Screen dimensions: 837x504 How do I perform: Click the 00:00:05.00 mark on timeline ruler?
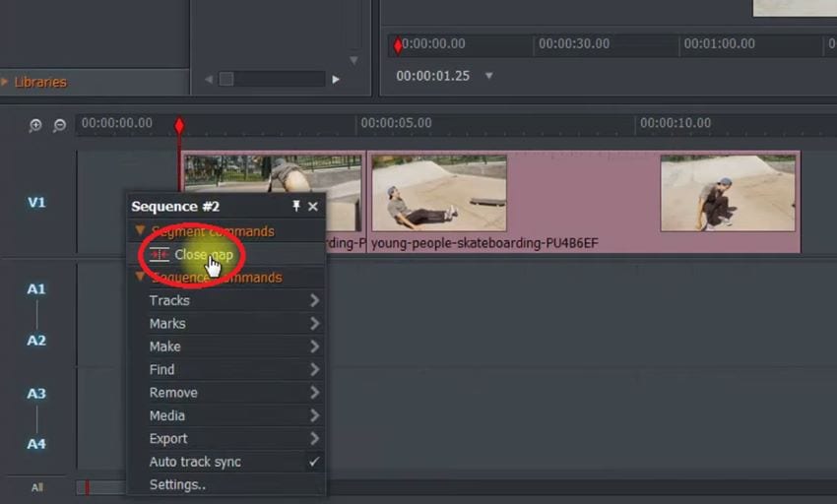click(x=396, y=123)
